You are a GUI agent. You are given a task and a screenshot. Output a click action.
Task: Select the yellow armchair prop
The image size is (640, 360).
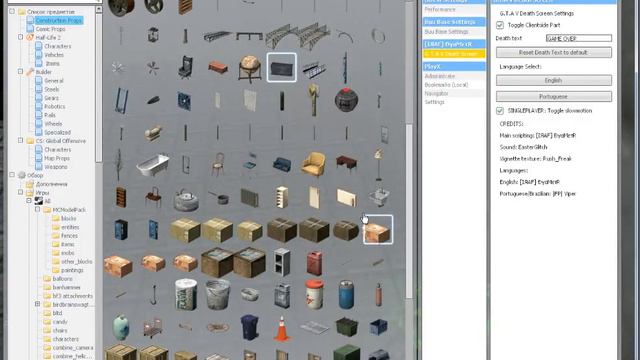tap(313, 164)
